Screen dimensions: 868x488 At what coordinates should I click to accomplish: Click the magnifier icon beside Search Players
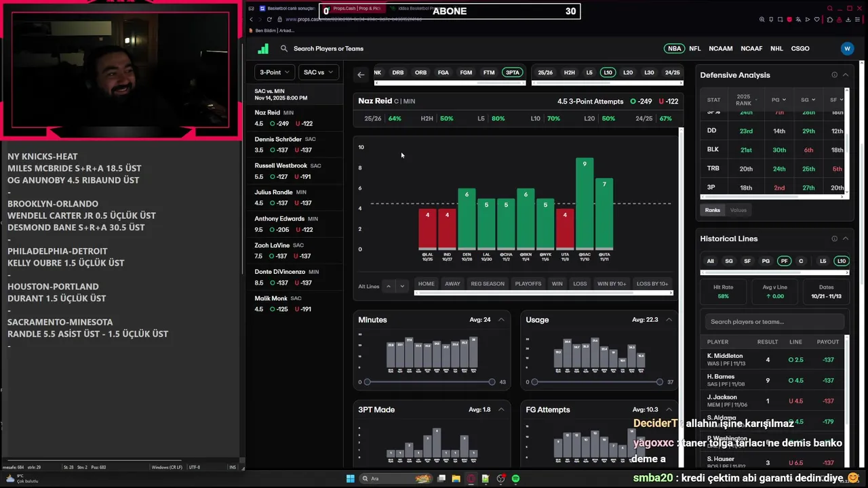[284, 49]
